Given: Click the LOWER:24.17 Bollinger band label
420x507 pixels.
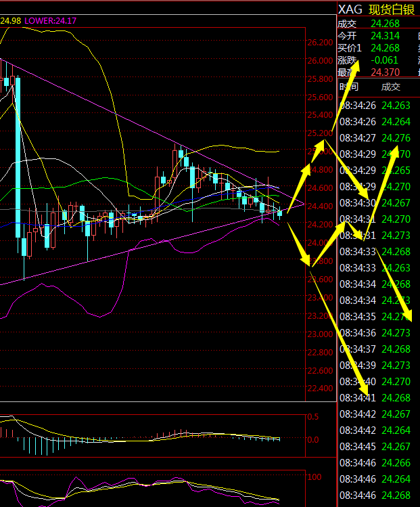Looking at the screenshot, I should click(51, 21).
